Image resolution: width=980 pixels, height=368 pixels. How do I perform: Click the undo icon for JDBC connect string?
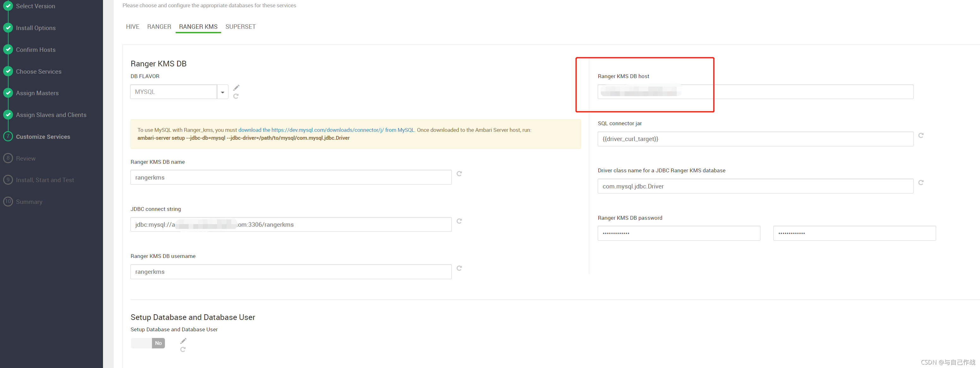coord(459,221)
